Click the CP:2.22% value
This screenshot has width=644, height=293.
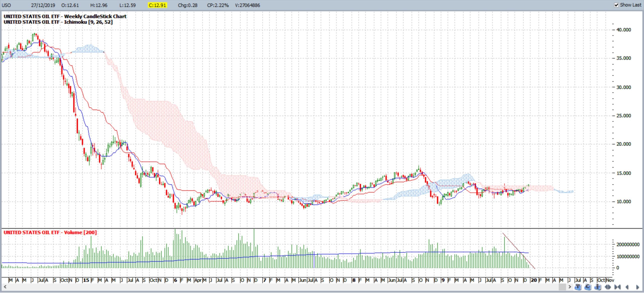pyautogui.click(x=218, y=5)
